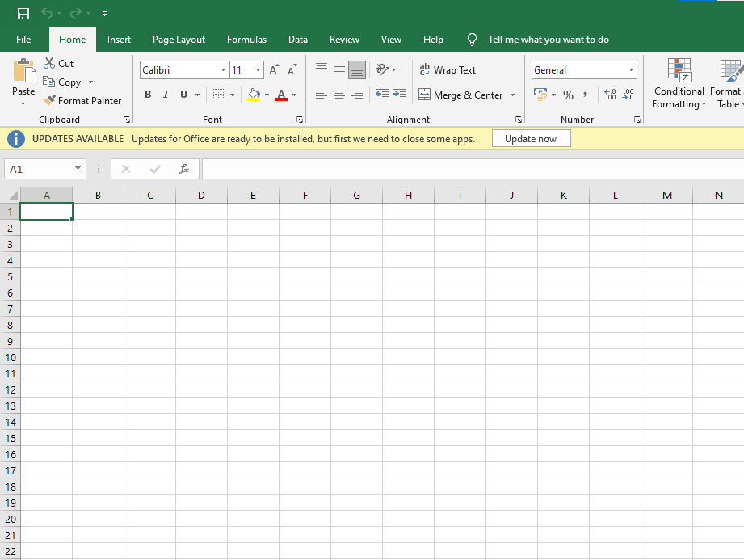Viewport: 744px width, 560px height.
Task: Open the Calibri font name dropdown
Action: pyautogui.click(x=223, y=70)
